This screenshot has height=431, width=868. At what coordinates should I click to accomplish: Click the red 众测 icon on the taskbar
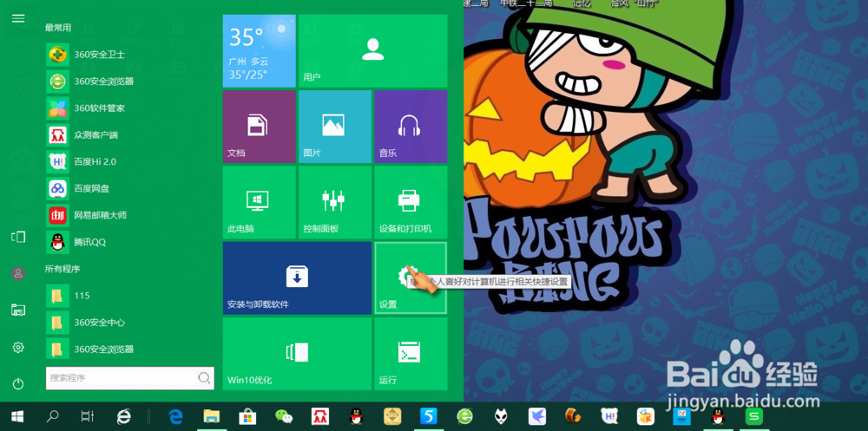(320, 416)
